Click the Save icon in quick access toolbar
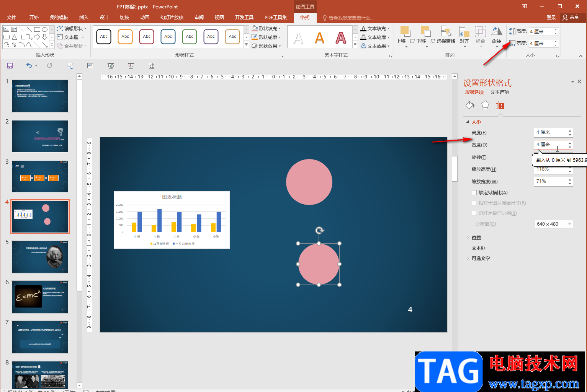587x392 pixels. (x=10, y=66)
